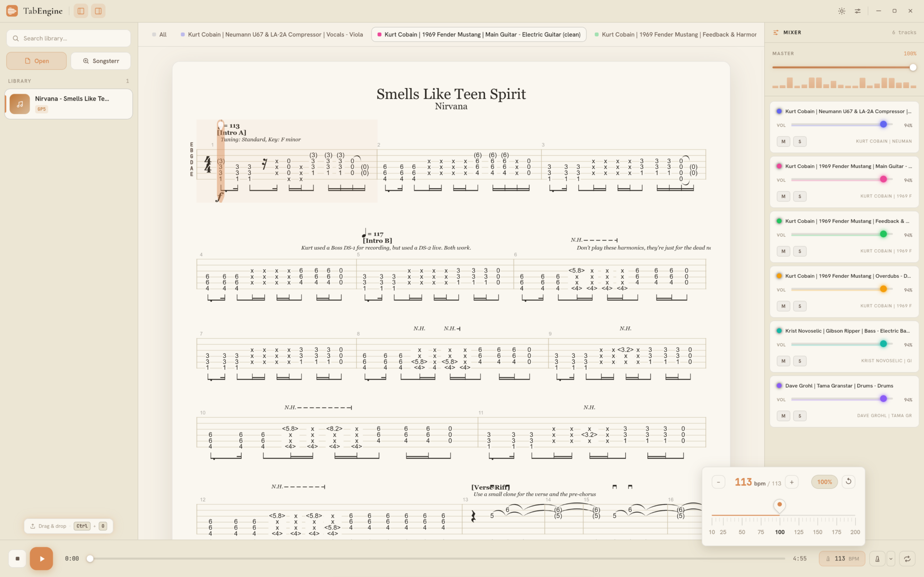Open the metronome options dropdown arrow
Image resolution: width=924 pixels, height=577 pixels.
click(891, 559)
